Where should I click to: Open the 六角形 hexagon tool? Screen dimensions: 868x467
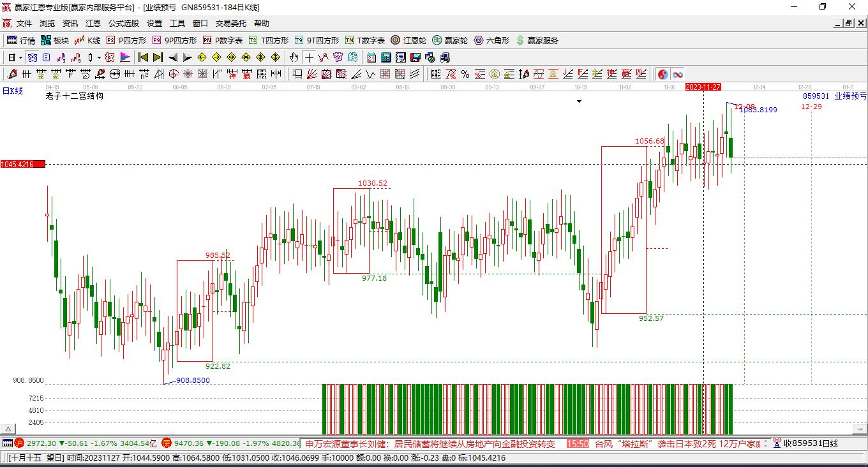coord(491,40)
